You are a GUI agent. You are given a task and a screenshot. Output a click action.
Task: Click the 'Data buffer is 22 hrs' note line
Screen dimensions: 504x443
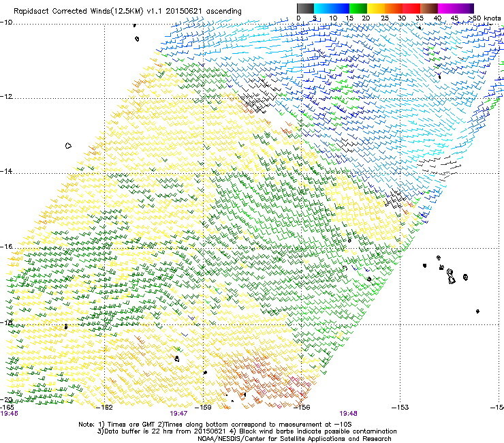(247, 431)
